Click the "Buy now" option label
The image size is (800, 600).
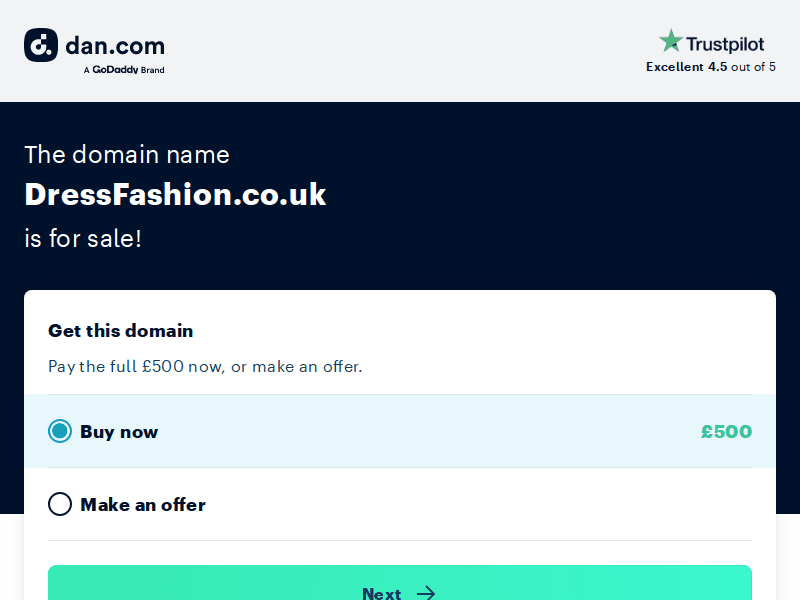[119, 432]
